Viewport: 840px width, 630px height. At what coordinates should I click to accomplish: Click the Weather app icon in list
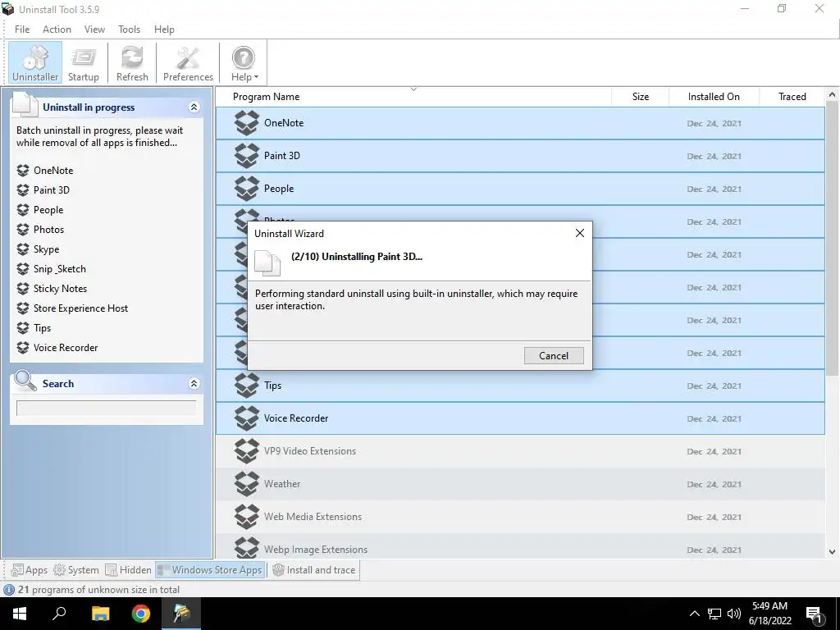pos(247,484)
